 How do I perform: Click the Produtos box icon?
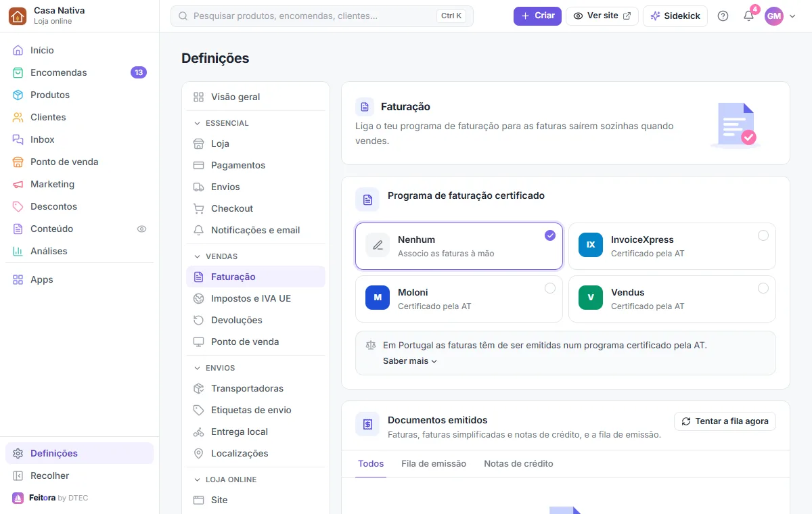tap(18, 95)
